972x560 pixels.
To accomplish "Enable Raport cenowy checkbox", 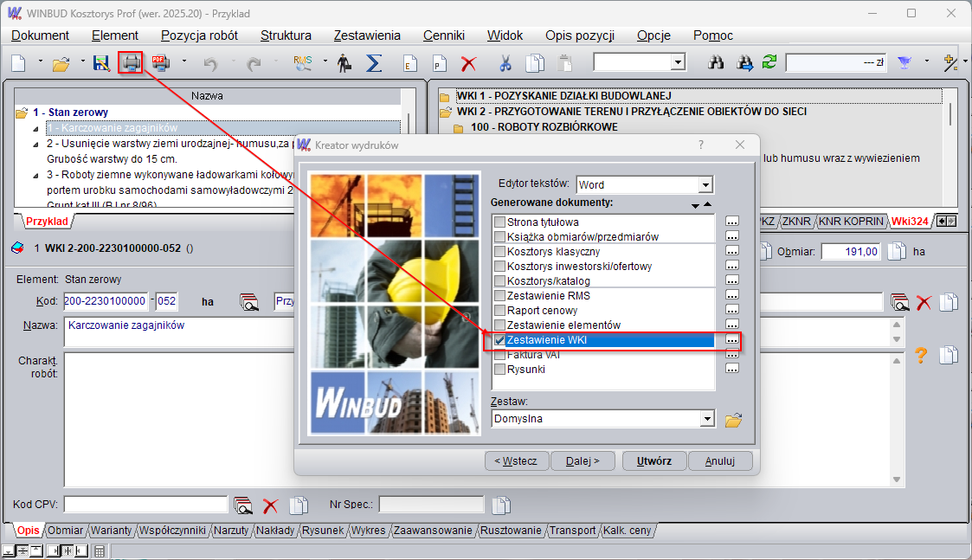I will point(499,311).
